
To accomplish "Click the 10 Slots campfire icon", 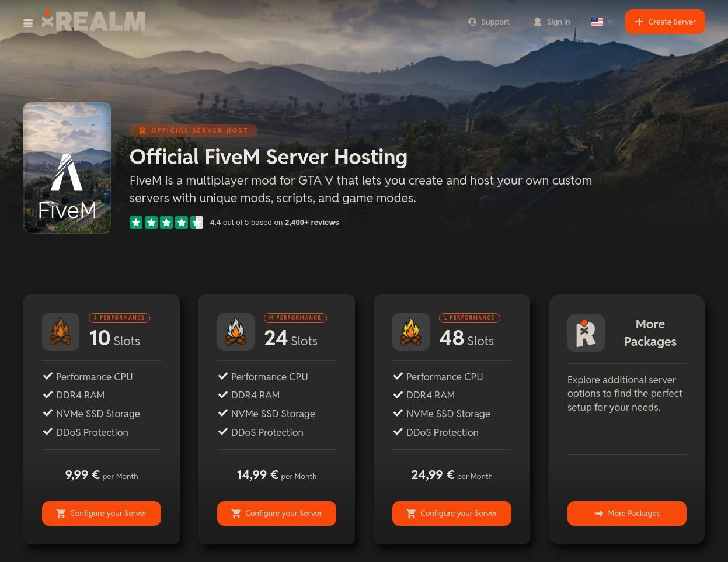I will click(61, 332).
